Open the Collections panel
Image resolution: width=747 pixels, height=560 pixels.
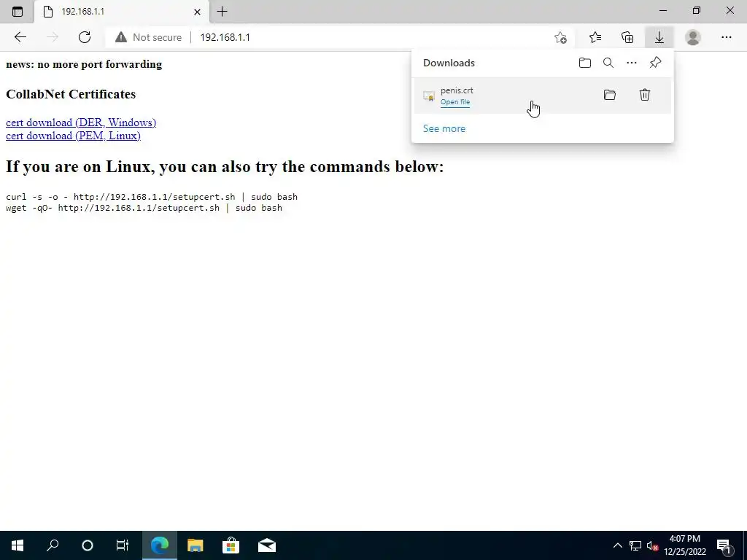point(627,37)
